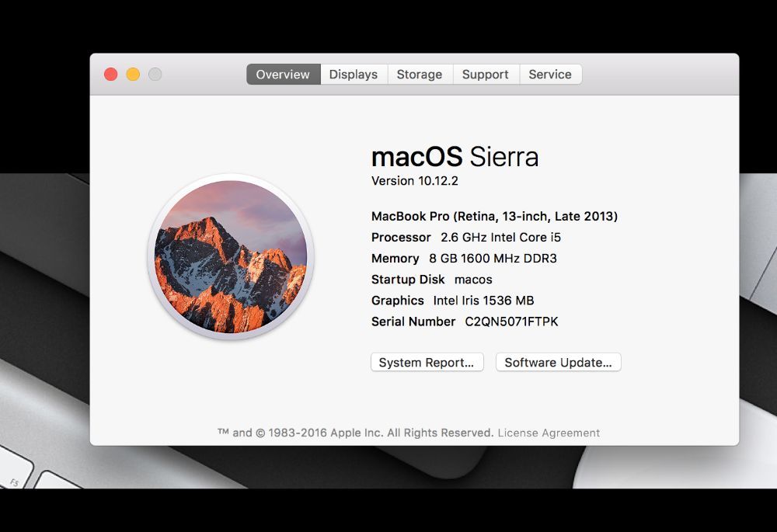Open the License Agreement link
This screenshot has width=777, height=532.
pyautogui.click(x=549, y=433)
